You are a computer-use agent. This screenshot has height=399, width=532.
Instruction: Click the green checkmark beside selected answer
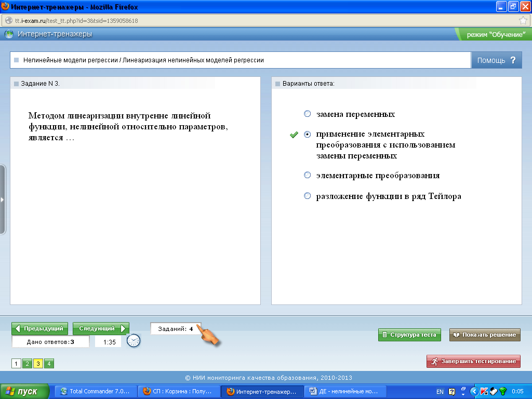(294, 135)
